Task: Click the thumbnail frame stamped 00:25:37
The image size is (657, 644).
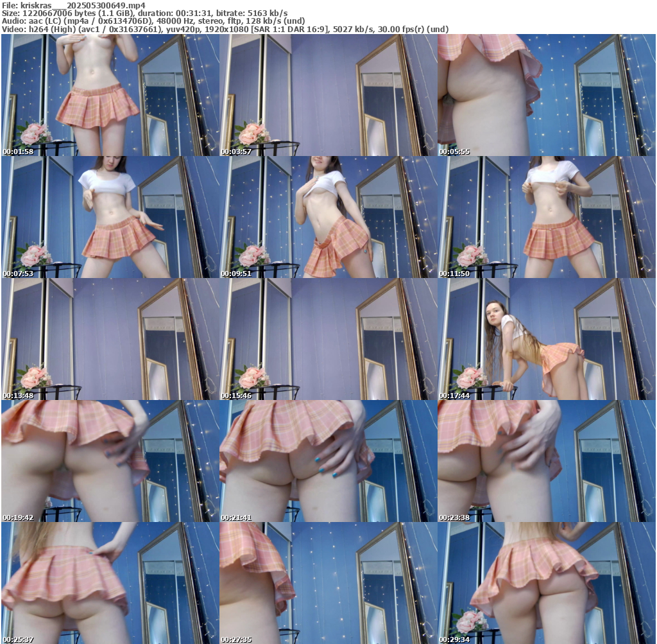Action: [x=110, y=583]
